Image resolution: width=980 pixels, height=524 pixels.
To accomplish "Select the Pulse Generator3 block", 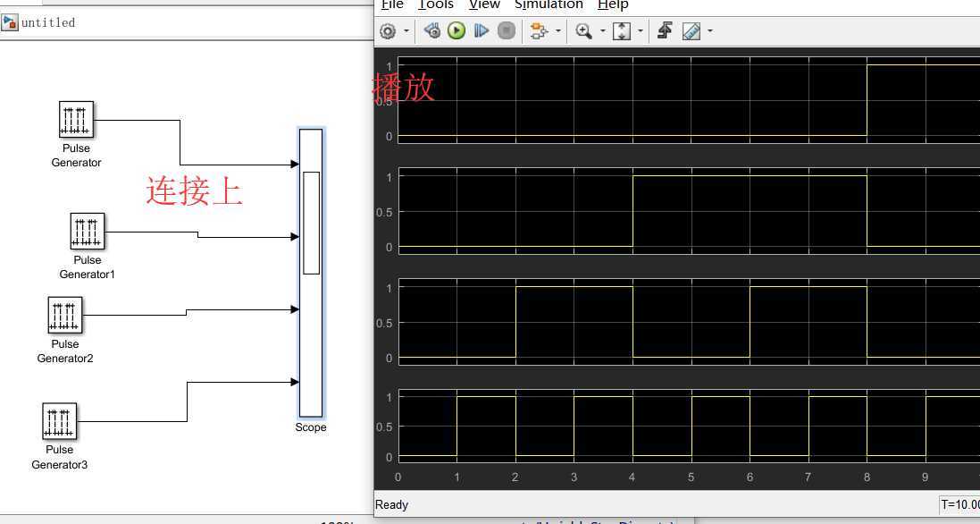I will pyautogui.click(x=59, y=421).
